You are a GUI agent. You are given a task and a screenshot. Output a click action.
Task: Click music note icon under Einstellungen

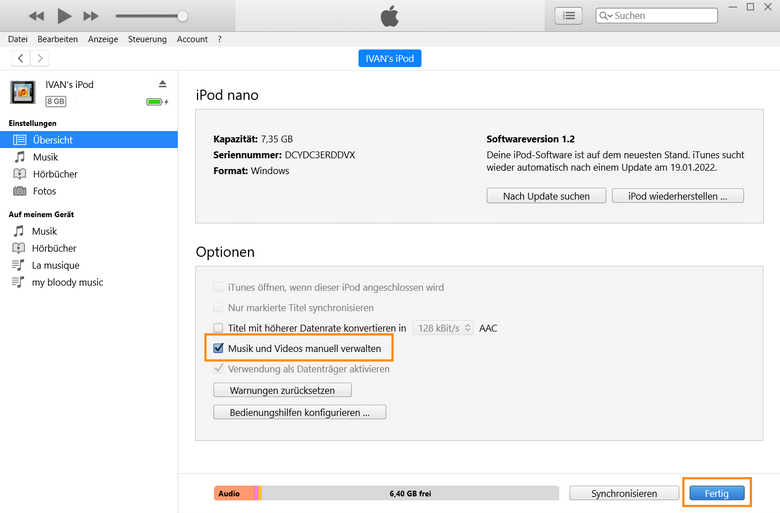(x=19, y=157)
